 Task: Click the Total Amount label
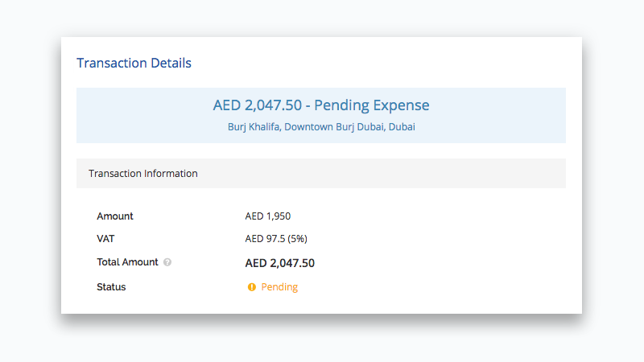(x=127, y=262)
